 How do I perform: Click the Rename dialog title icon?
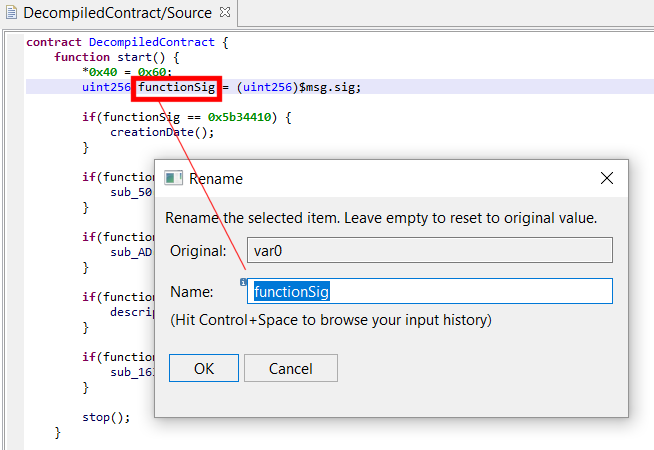point(174,178)
